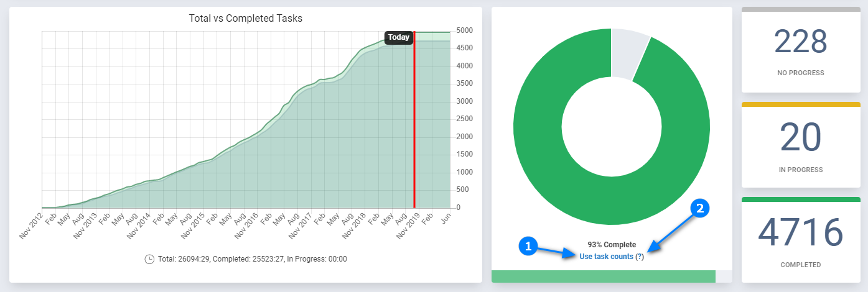This screenshot has width=868, height=292.
Task: Click the clock icon below the chart
Action: tap(149, 259)
